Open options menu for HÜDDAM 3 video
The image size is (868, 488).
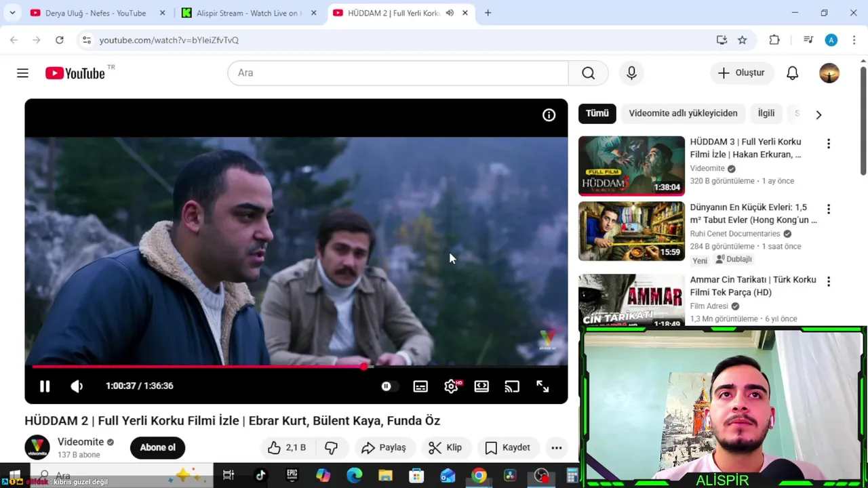tap(828, 144)
